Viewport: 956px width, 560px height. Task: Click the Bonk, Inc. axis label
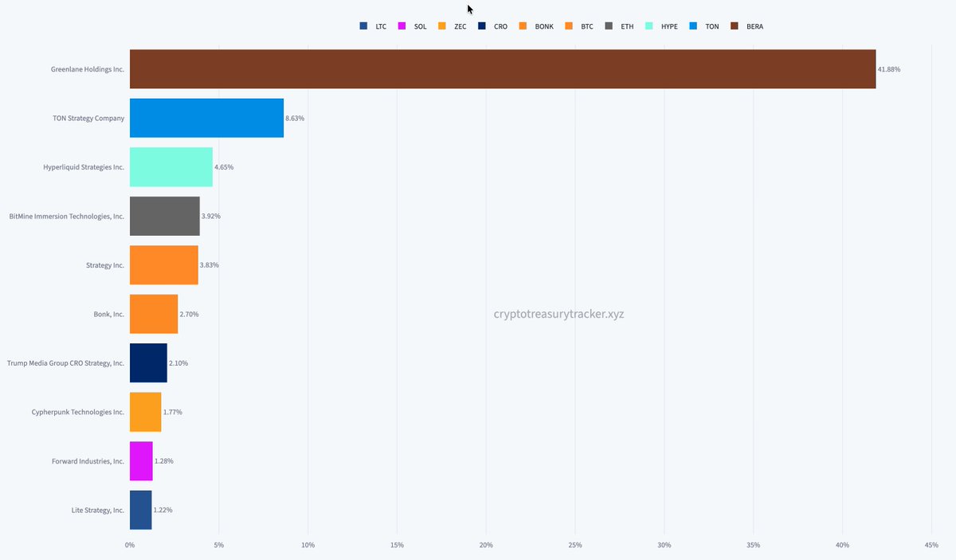tap(109, 314)
